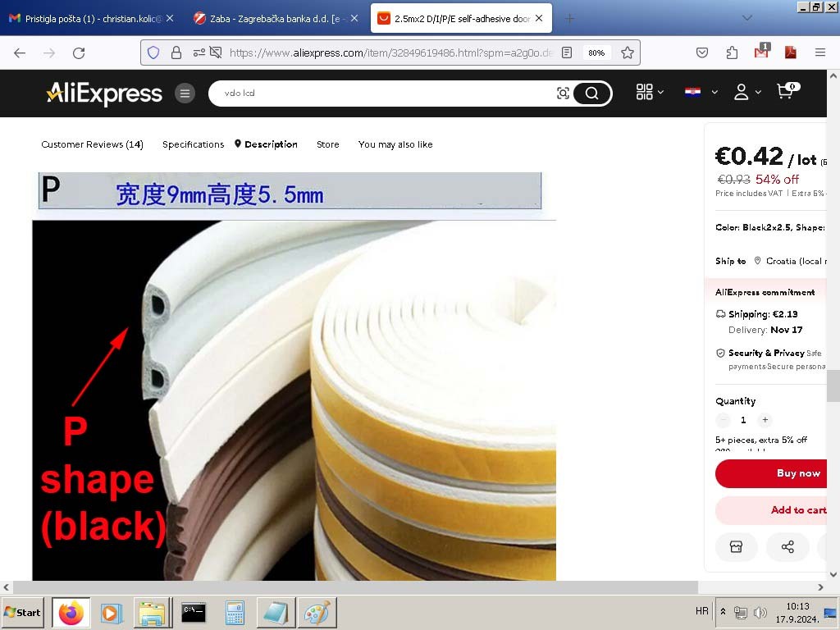
Task: Click the AliExpress image search camera icon
Action: [x=563, y=94]
